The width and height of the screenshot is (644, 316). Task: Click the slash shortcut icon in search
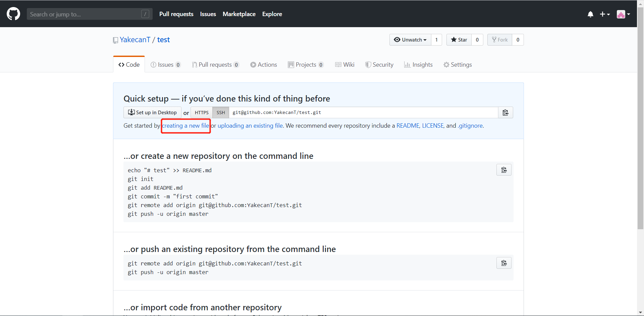[x=145, y=14]
